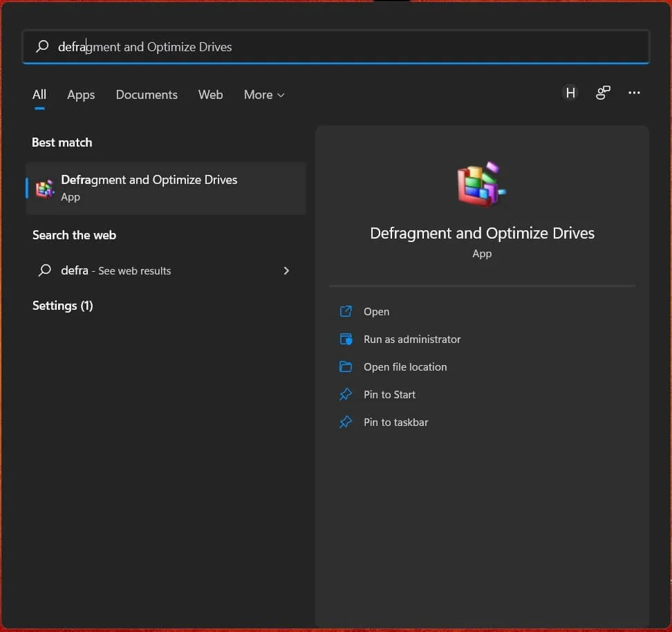Click the large Defragment app icon in preview panel
Image resolution: width=672 pixels, height=632 pixels.
point(482,183)
